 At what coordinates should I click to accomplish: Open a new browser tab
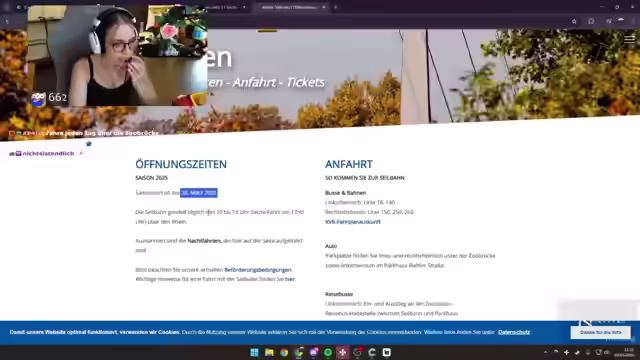[336, 7]
